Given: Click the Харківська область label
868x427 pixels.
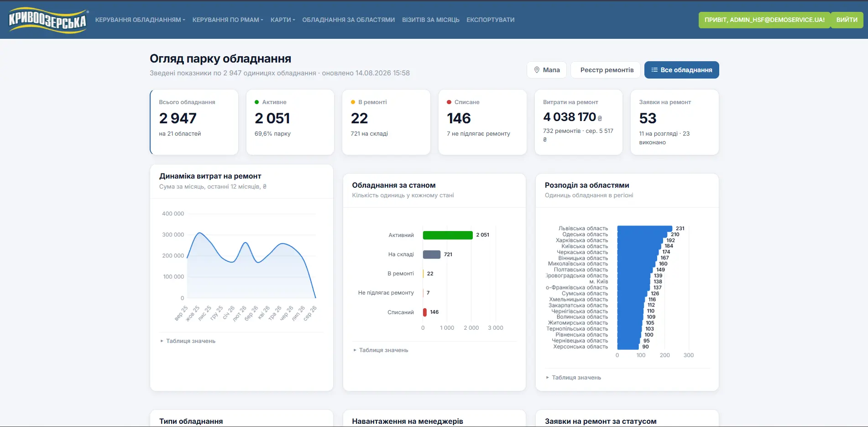Looking at the screenshot, I should click(x=582, y=240).
